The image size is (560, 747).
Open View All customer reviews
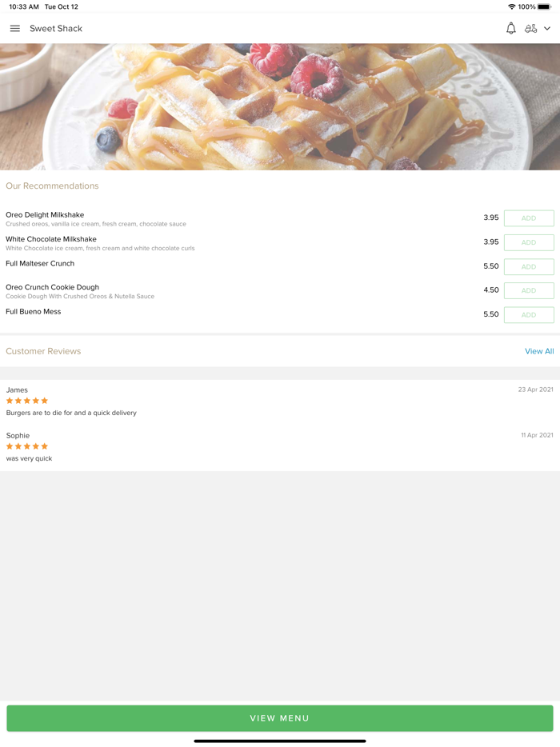pyautogui.click(x=538, y=351)
